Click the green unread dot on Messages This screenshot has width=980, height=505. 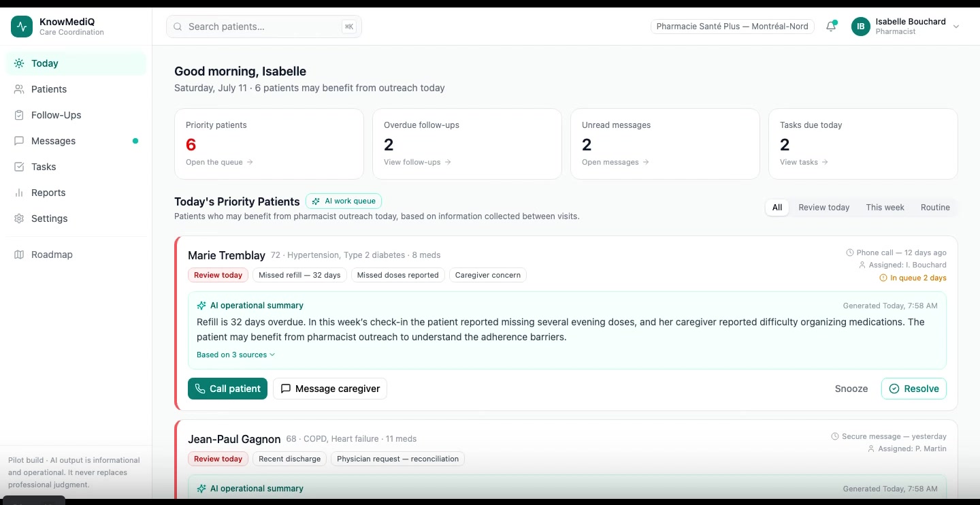click(135, 141)
